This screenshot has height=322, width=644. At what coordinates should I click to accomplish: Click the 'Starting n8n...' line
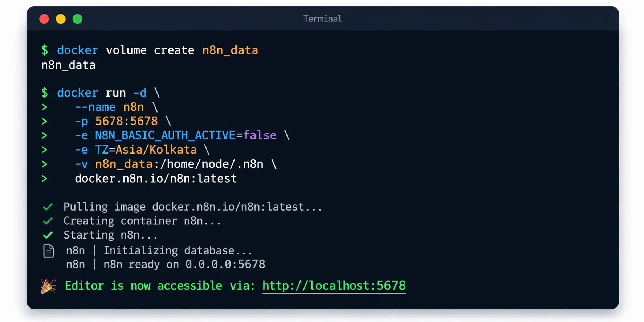[111, 235]
